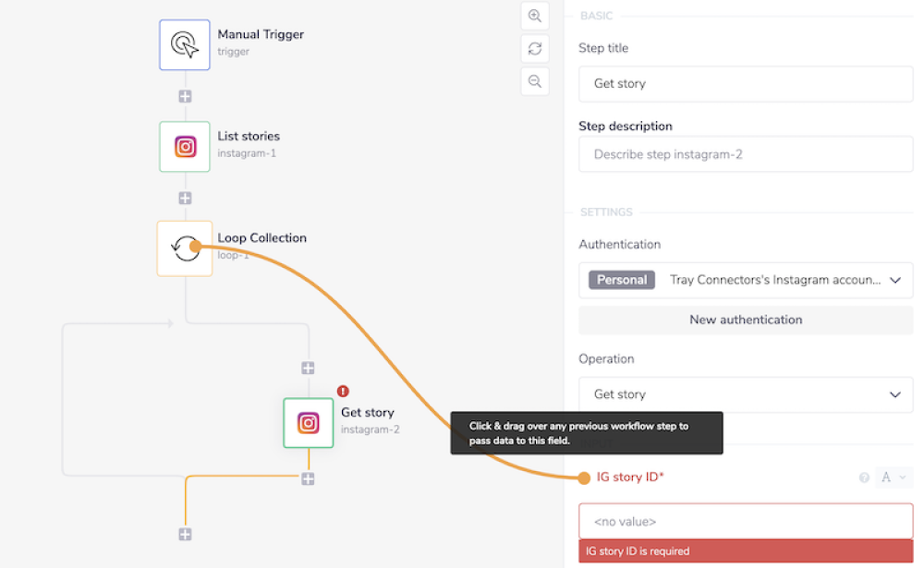Click the help question mark beside IG story ID
The width and height of the screenshot is (924, 568).
(864, 477)
